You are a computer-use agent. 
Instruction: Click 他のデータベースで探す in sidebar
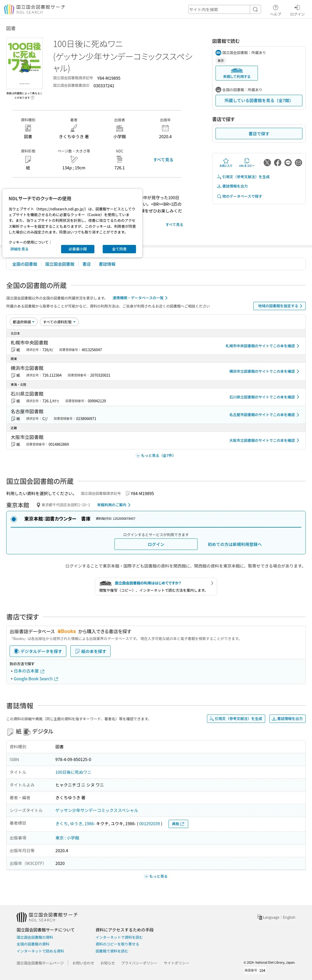[x=240, y=196]
